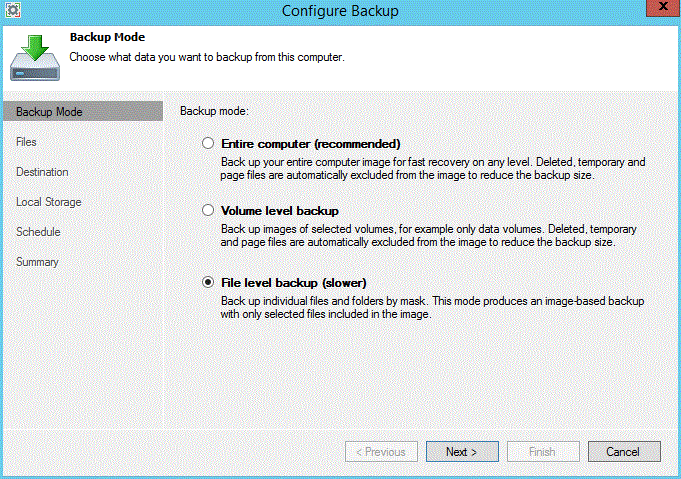Click the disabled Finish button
This screenshot has height=479, width=681.
click(x=543, y=452)
